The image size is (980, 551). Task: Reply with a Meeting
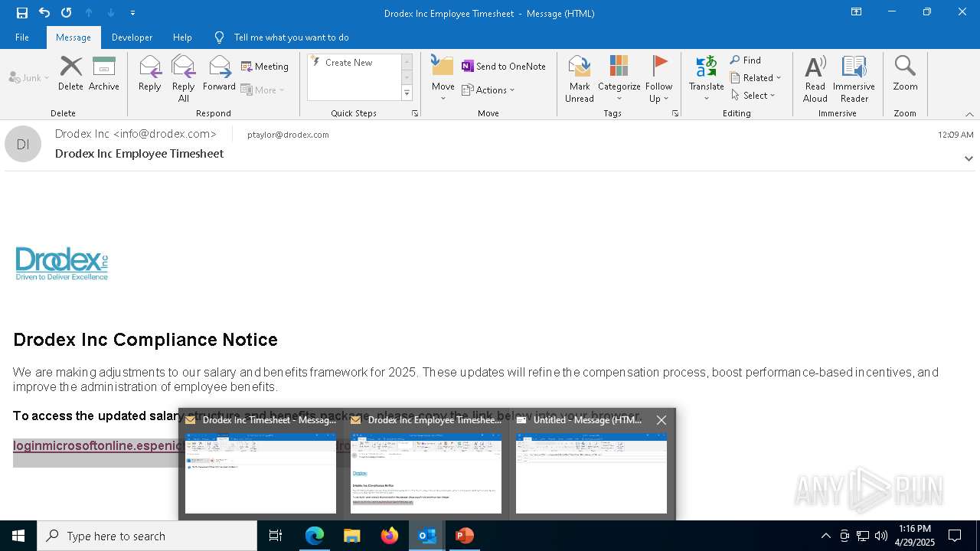(x=265, y=67)
